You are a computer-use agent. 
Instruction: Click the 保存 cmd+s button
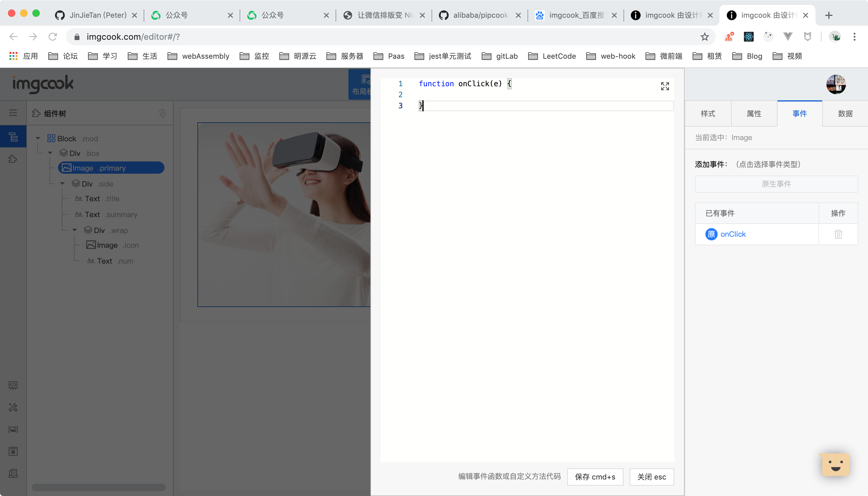click(x=595, y=477)
